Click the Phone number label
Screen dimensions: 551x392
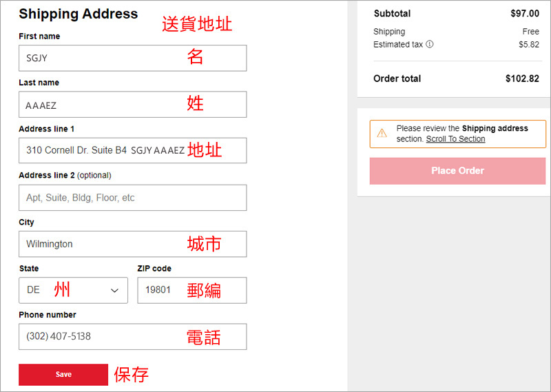coord(48,315)
